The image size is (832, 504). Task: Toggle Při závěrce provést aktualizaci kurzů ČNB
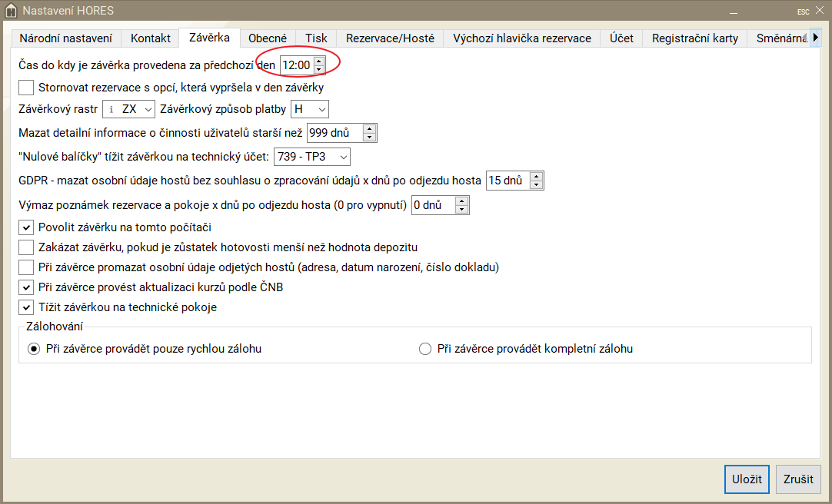pyautogui.click(x=26, y=287)
